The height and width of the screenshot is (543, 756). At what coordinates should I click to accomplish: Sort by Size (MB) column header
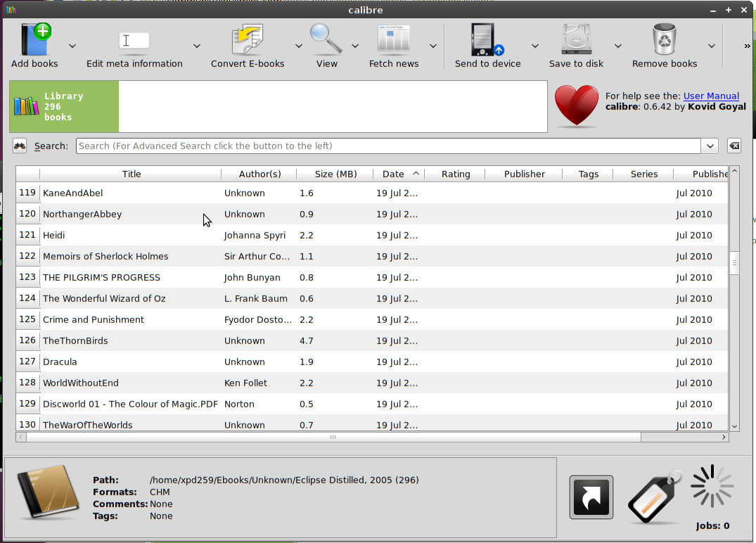click(335, 174)
